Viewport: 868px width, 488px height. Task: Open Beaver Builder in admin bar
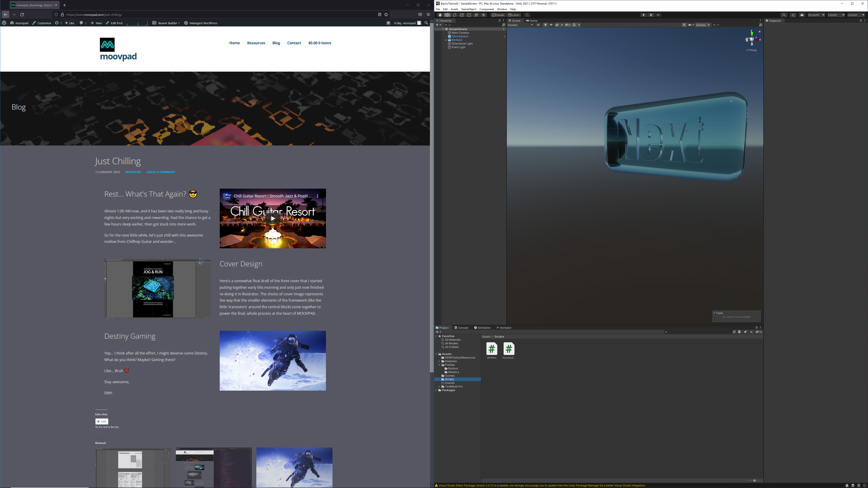[166, 23]
